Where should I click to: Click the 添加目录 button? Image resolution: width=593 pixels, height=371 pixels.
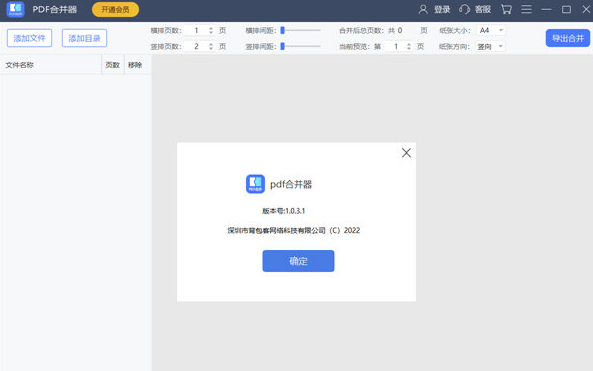click(x=84, y=38)
